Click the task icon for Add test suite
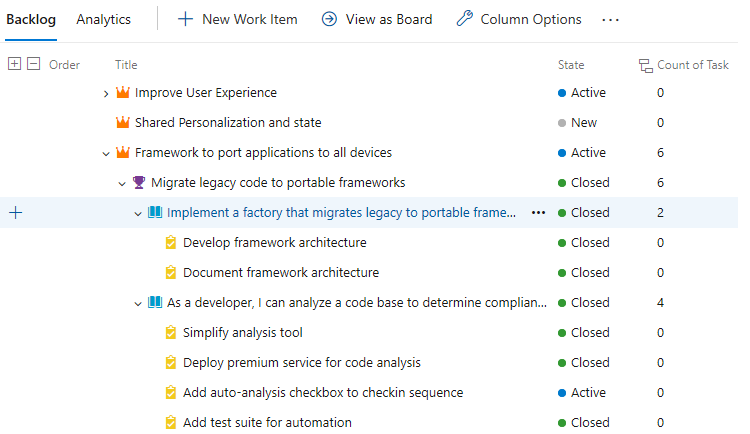The height and width of the screenshot is (434, 750). 171,423
